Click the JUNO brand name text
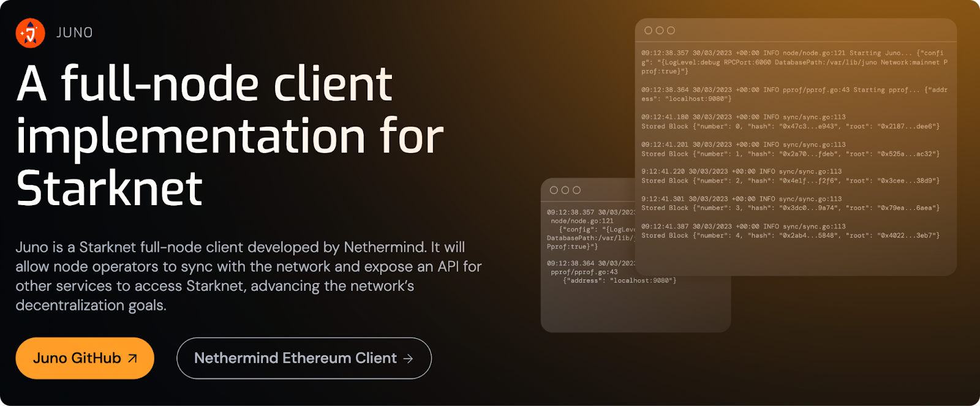980x406 pixels. (x=75, y=33)
